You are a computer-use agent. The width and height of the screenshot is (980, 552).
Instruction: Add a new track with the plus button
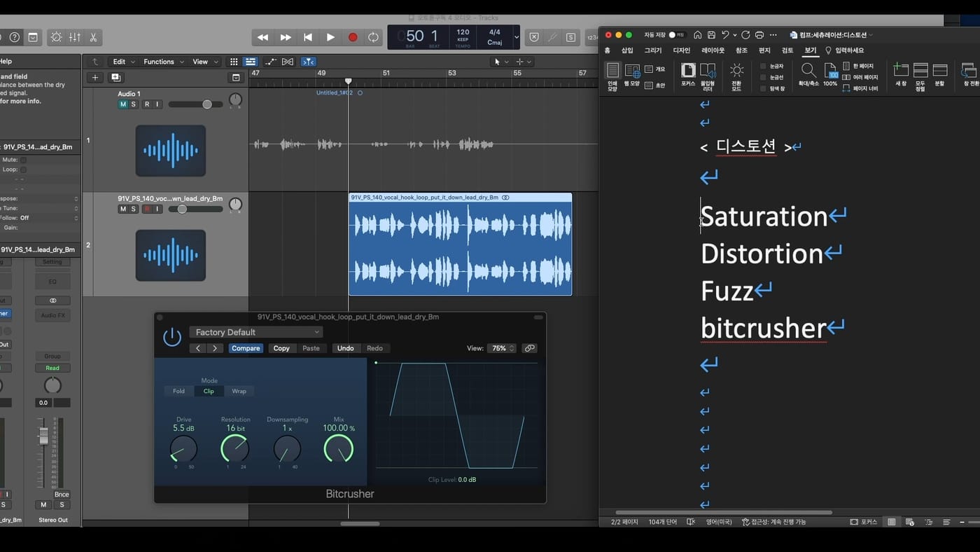[95, 78]
